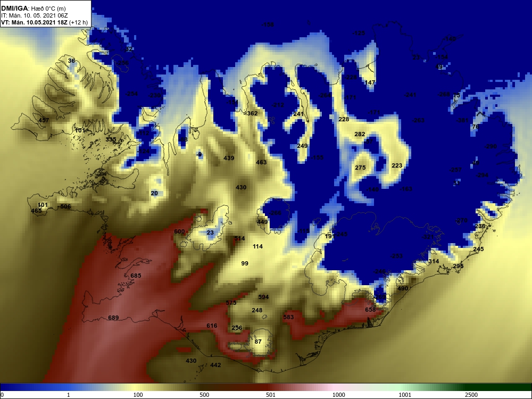Select the 449 value label
The width and height of the screenshot is (532, 399).
(262, 222)
